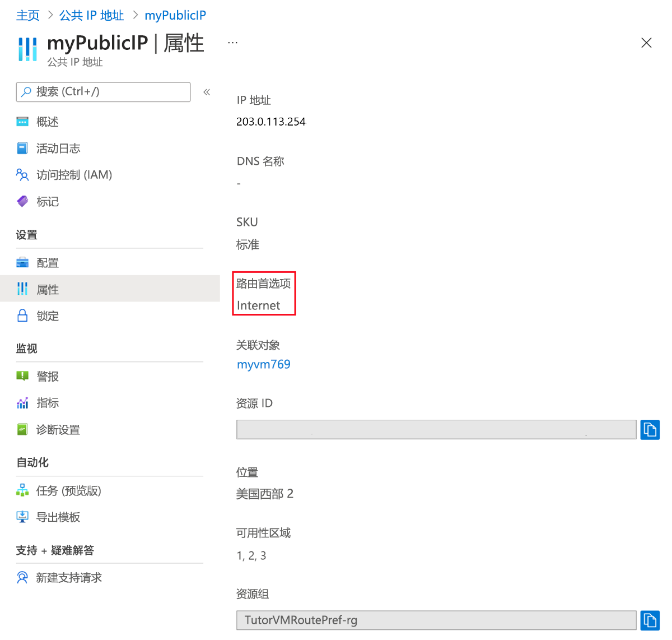Copy the 资源组 value
The height and width of the screenshot is (640, 672).
(650, 620)
